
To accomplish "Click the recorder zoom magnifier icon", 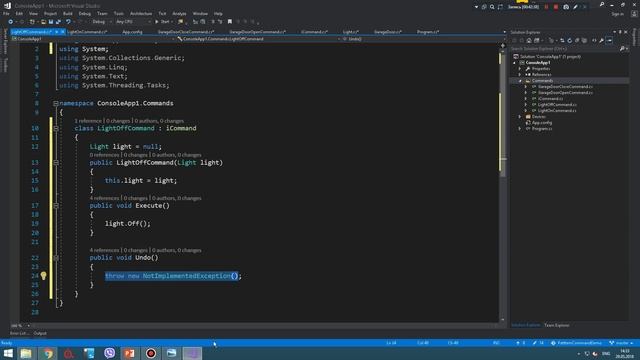I will [492, 7].
